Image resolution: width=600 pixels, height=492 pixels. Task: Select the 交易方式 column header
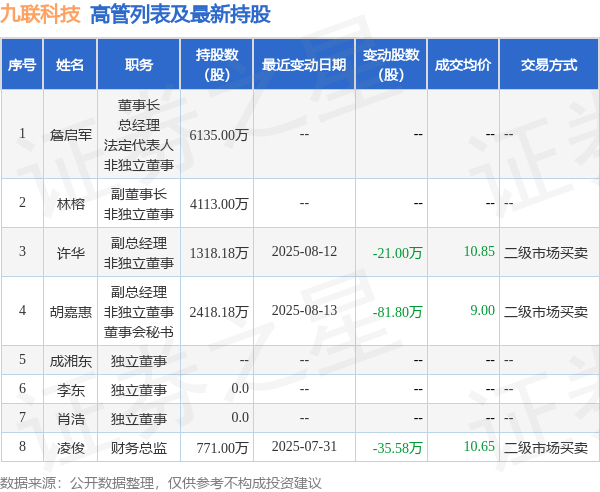549,64
